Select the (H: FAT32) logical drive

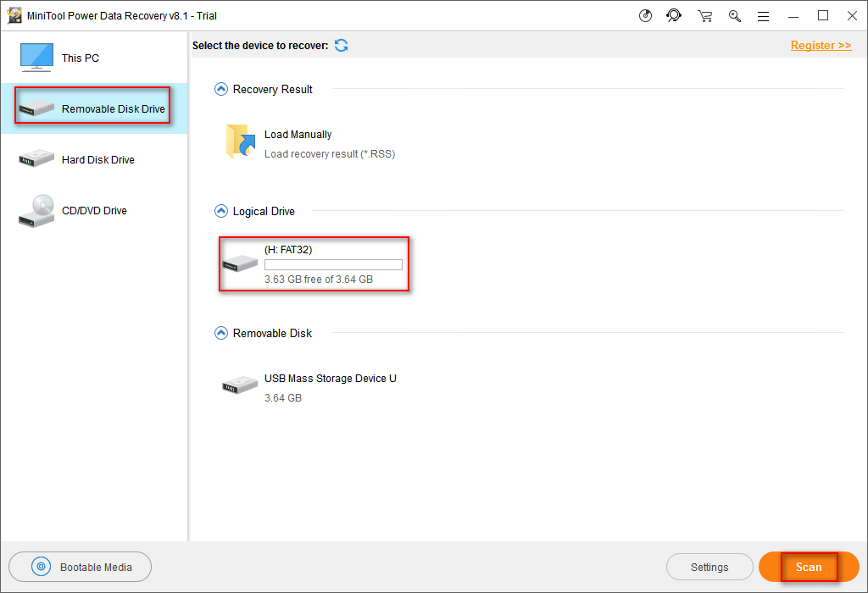click(314, 263)
